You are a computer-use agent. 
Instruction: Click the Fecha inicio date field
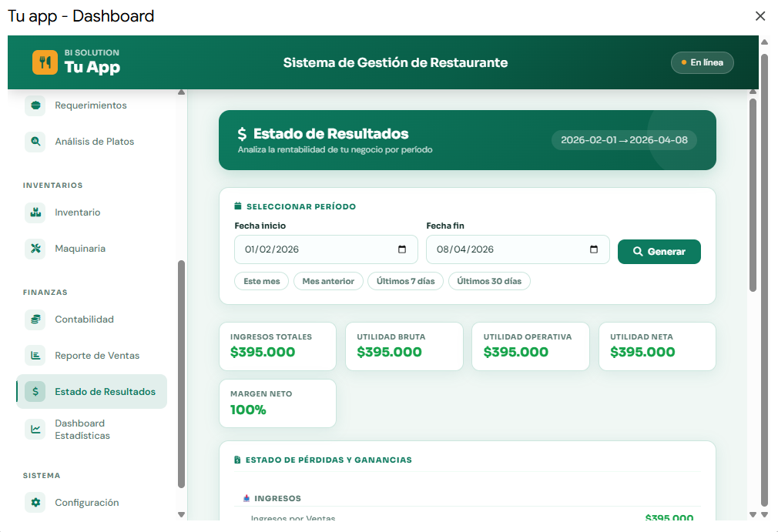pos(326,249)
